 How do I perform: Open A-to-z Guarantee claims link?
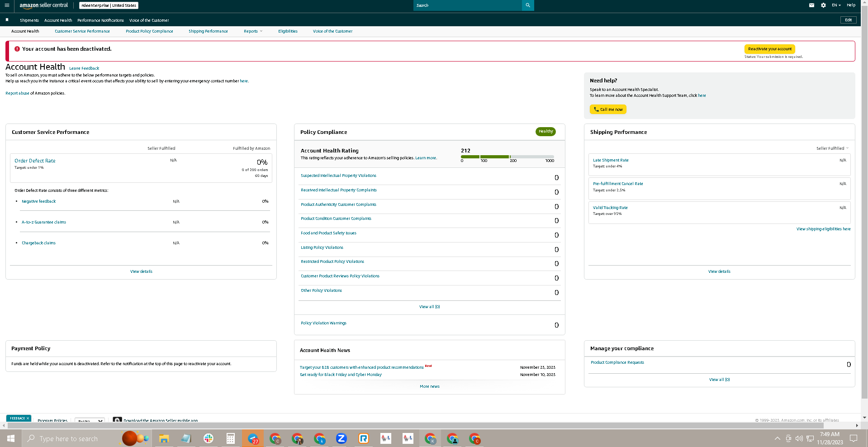coord(44,222)
